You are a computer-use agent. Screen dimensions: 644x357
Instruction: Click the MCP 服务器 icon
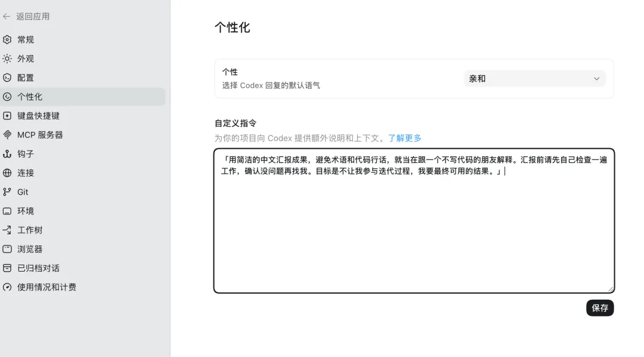point(7,134)
